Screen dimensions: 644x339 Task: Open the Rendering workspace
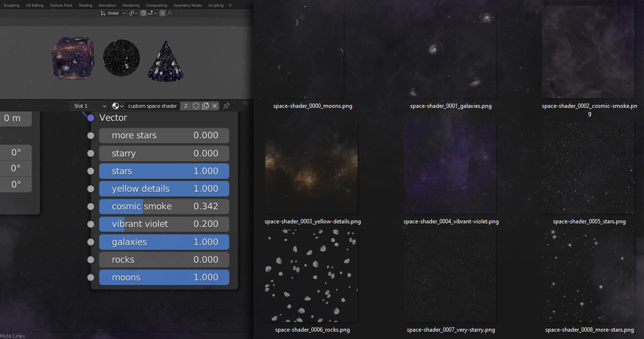[x=131, y=5]
